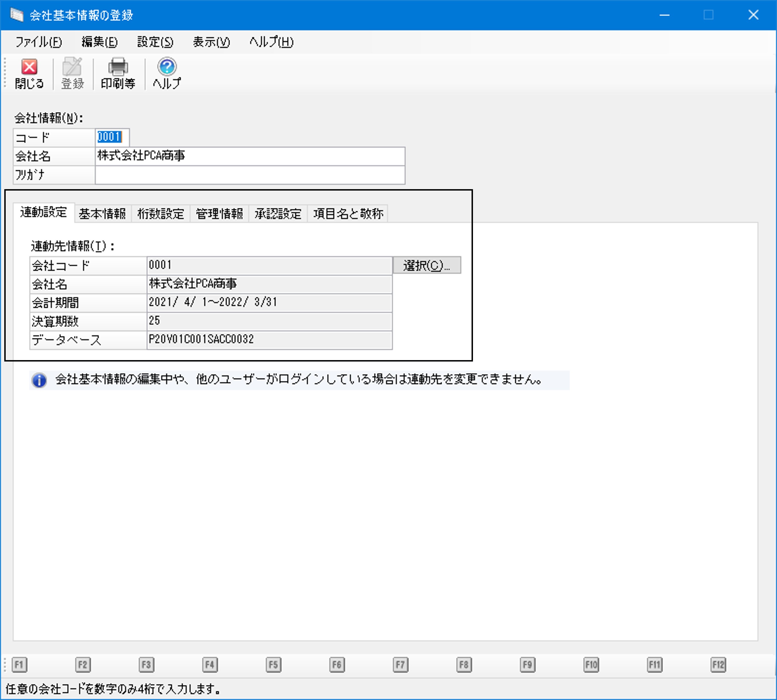The height and width of the screenshot is (700, 777).
Task: Open the 印刷等 printer icon
Action: coord(118,67)
